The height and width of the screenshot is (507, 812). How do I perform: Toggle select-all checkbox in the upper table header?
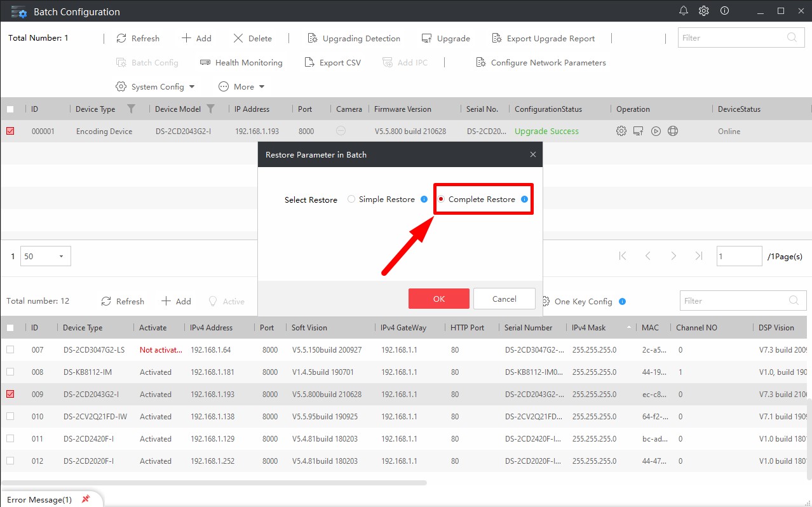click(x=10, y=109)
